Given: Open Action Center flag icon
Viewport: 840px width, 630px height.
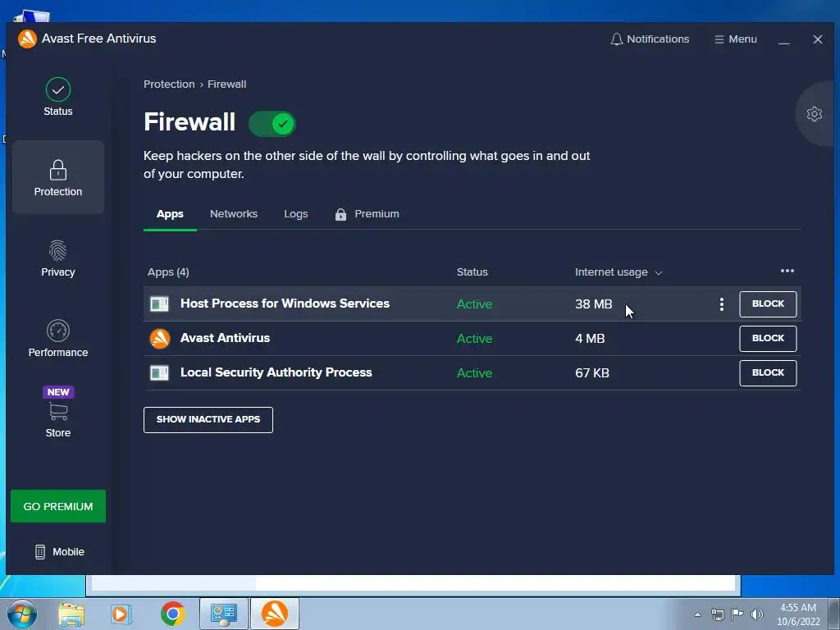Looking at the screenshot, I should (737, 614).
